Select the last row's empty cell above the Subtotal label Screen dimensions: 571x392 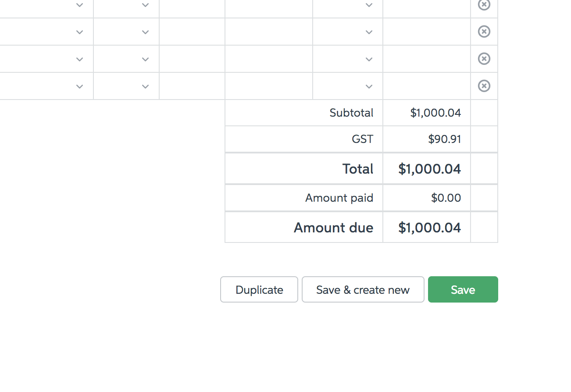pyautogui.click(x=268, y=86)
